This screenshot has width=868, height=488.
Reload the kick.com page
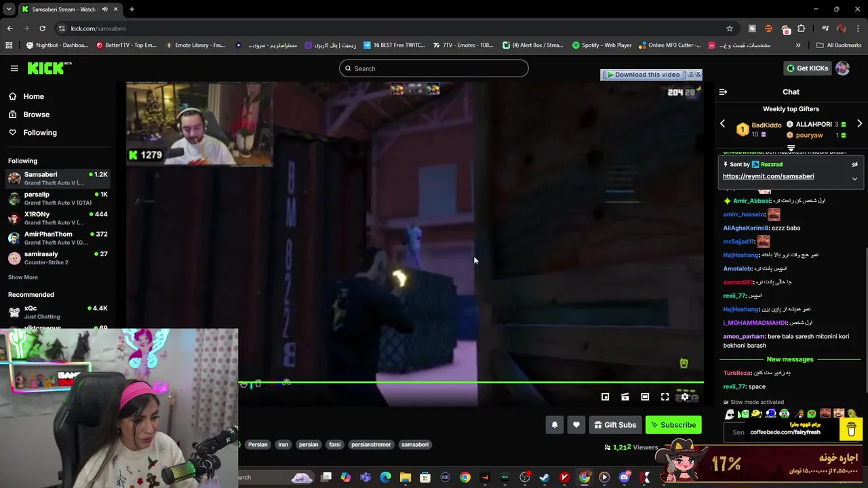42,28
